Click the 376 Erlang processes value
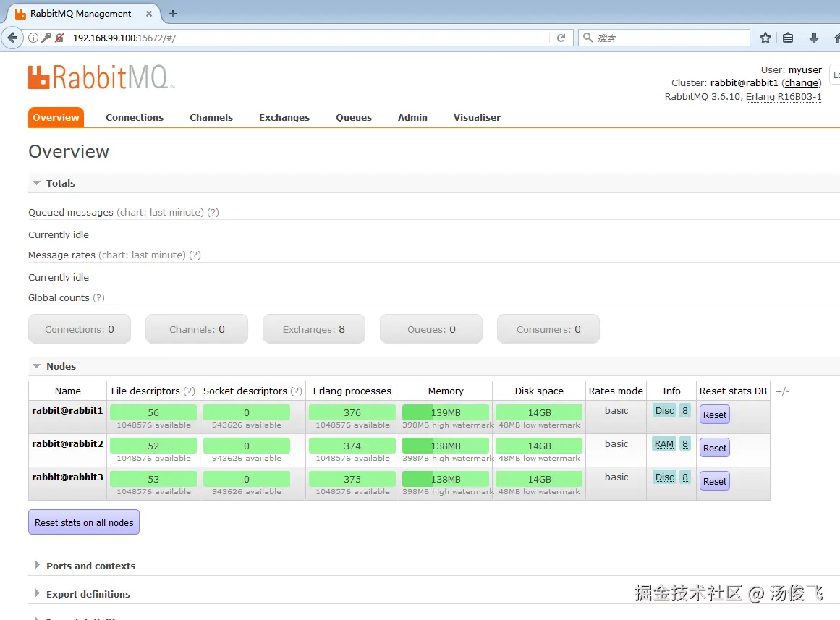The height and width of the screenshot is (620, 840). (x=352, y=412)
